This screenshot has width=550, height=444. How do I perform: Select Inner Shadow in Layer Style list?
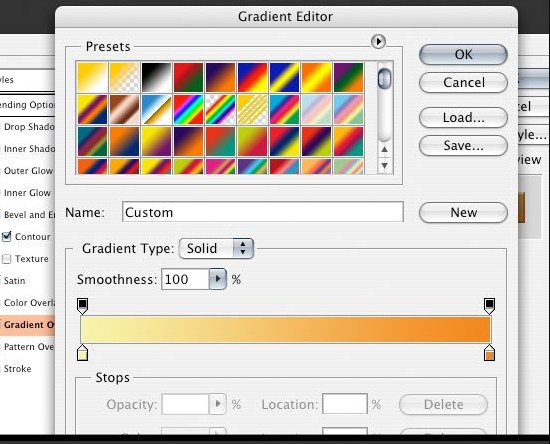[29, 149]
